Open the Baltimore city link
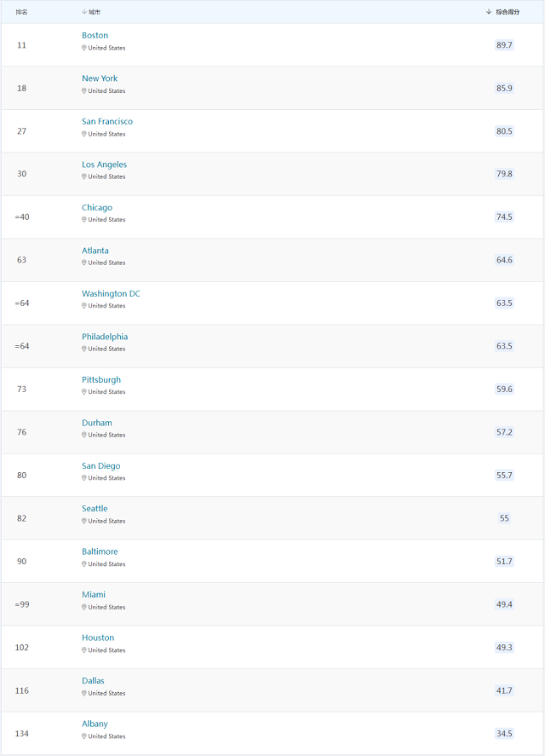This screenshot has width=545, height=756. pos(100,551)
